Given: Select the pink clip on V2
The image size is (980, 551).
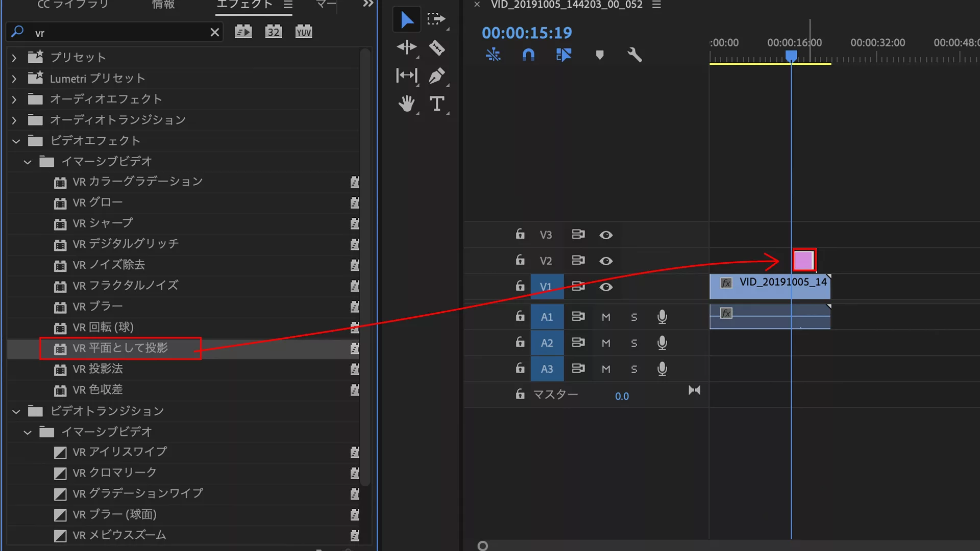Looking at the screenshot, I should [803, 261].
